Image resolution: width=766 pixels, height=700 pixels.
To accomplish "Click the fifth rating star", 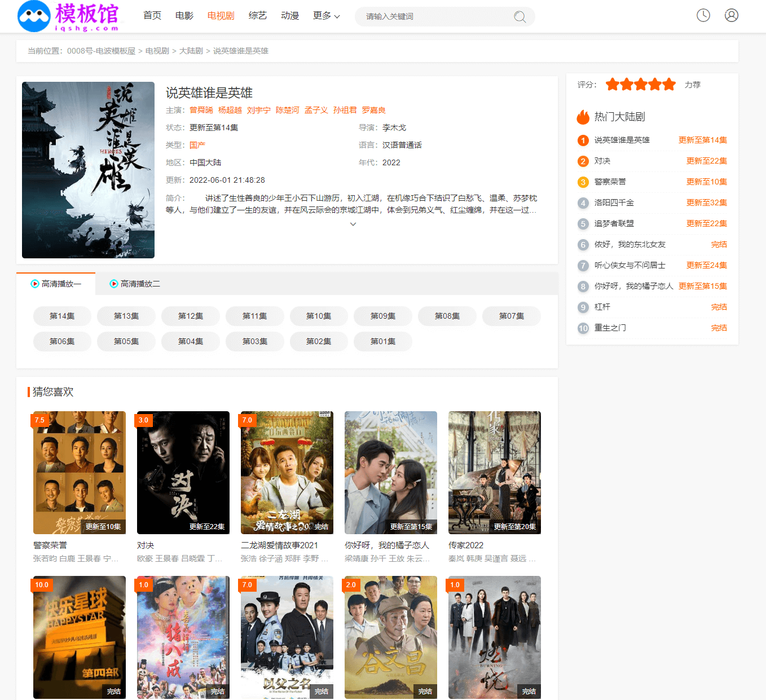I will pos(669,85).
